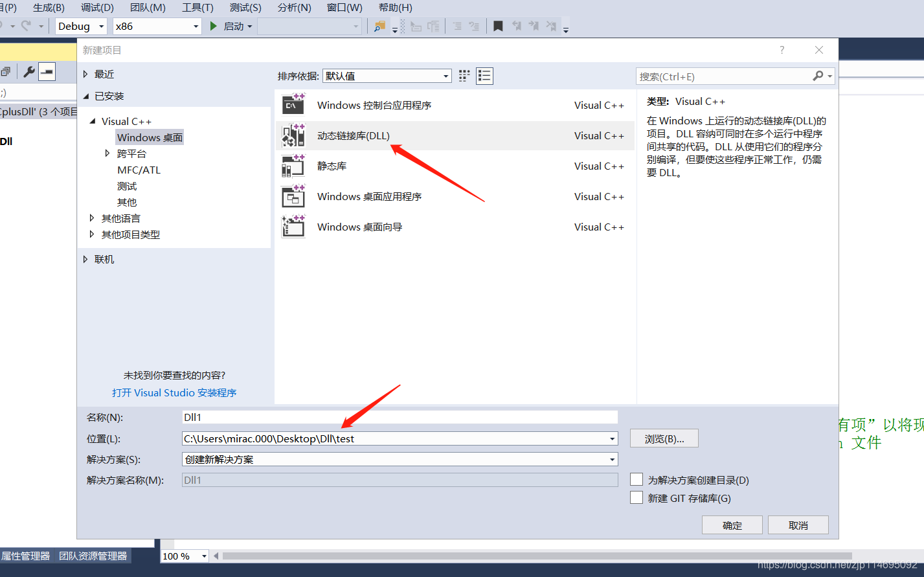
Task: Select the Windows 桌面 tree item
Action: coord(150,137)
